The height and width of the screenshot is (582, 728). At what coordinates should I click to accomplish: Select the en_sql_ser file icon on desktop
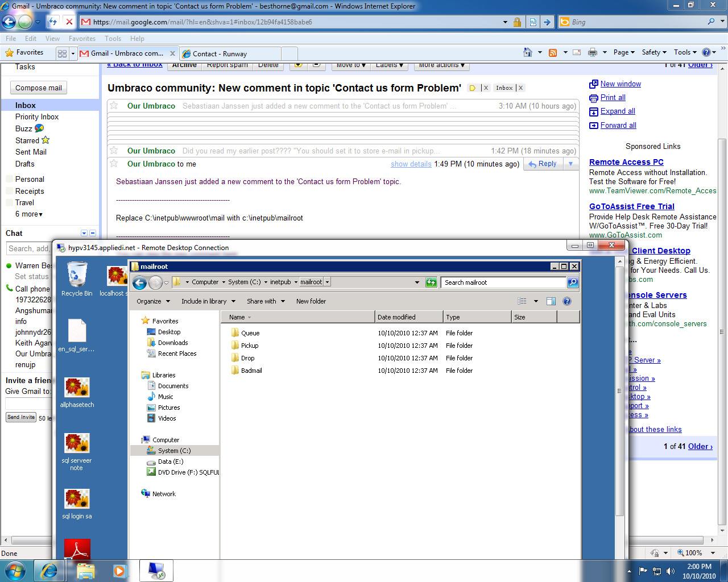coord(77,336)
